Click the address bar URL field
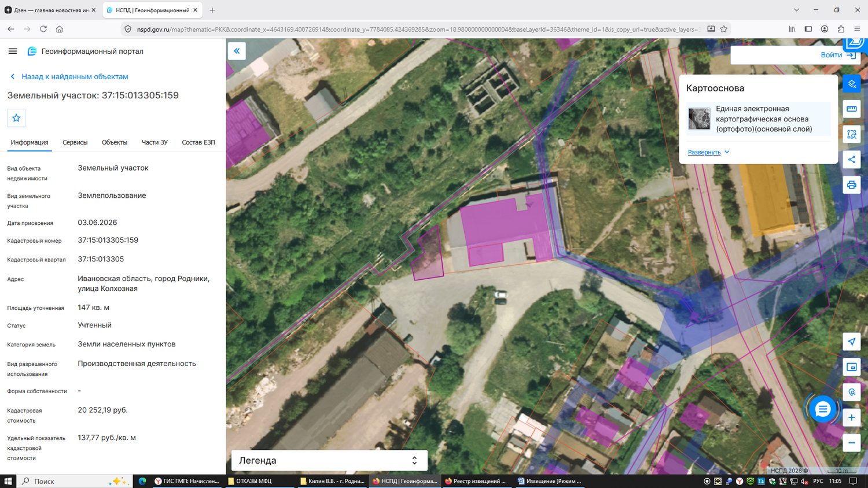Screen dimensions: 868x488 [417, 29]
